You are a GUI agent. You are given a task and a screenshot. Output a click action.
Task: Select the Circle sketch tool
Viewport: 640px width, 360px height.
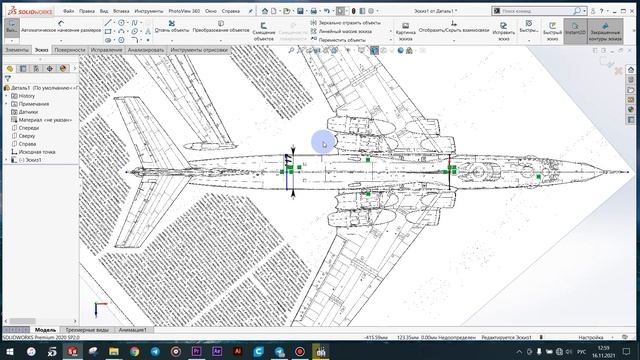(x=121, y=22)
